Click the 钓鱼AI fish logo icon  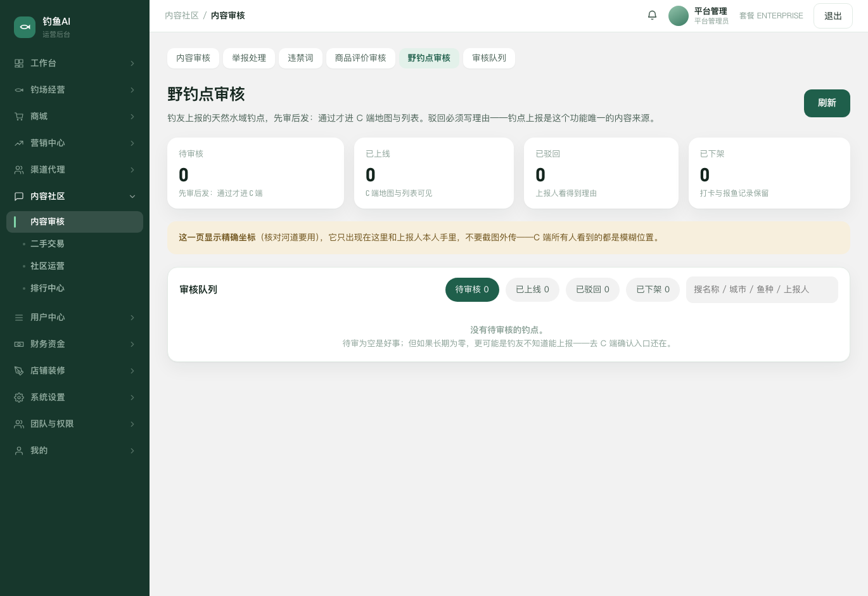[25, 27]
